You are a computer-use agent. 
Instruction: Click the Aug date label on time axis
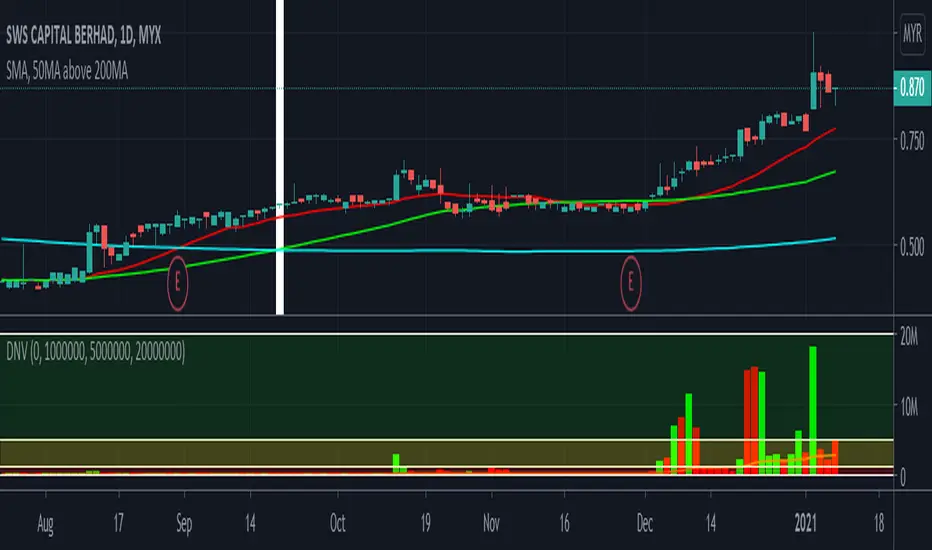pyautogui.click(x=45, y=524)
